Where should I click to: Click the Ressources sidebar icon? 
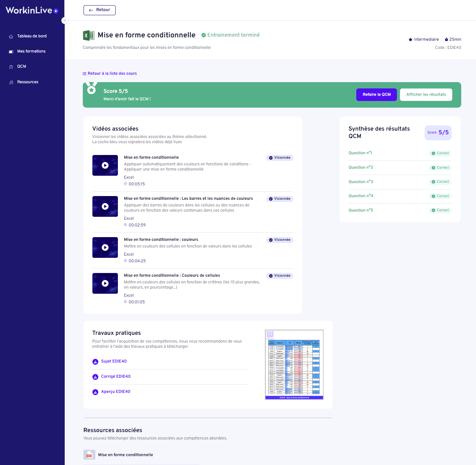[x=11, y=82]
